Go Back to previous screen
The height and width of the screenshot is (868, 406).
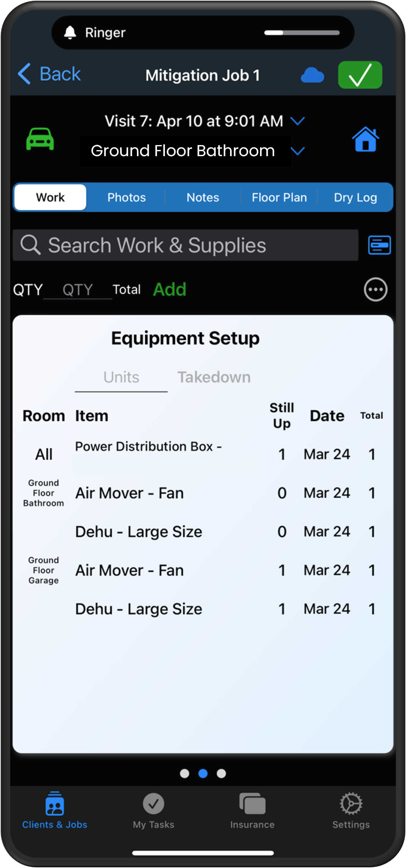point(49,74)
